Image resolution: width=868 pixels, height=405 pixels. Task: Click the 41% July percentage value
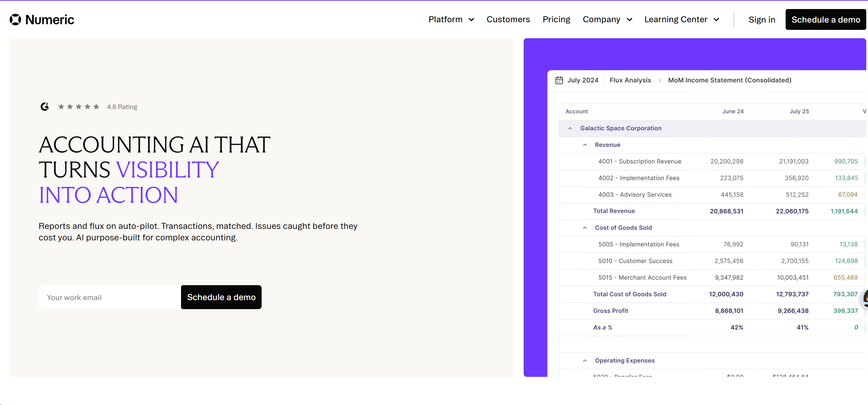click(803, 328)
